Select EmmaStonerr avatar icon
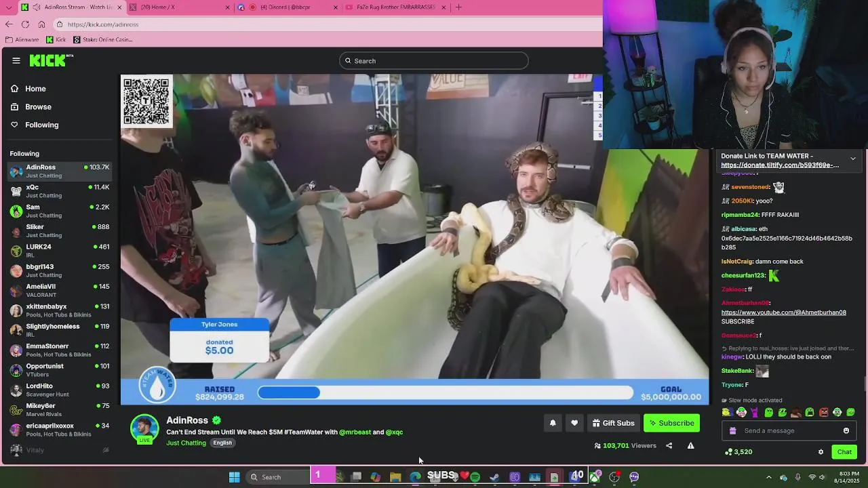This screenshot has height=488, width=868. pos(16,350)
